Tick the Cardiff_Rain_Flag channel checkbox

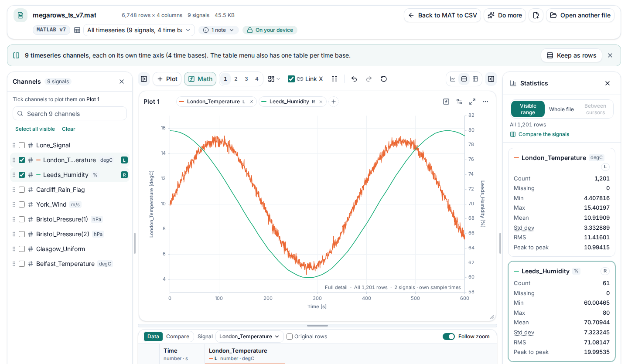tap(22, 190)
